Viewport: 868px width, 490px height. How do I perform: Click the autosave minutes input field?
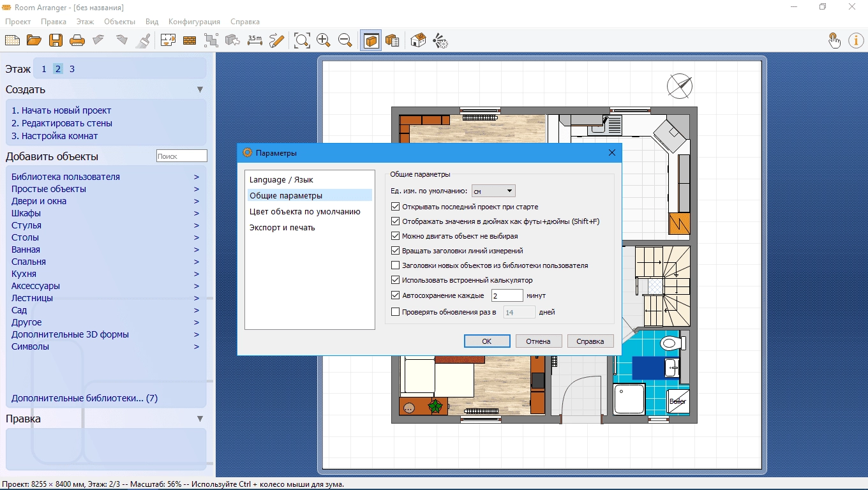pyautogui.click(x=507, y=295)
